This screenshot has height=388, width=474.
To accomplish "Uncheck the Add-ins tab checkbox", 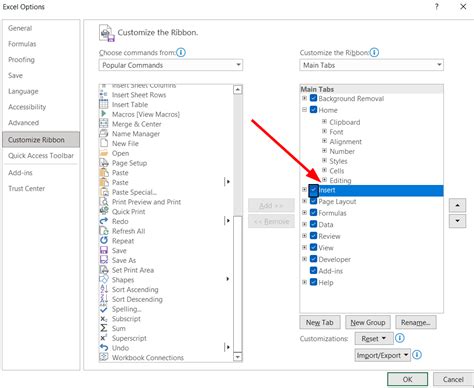I will 313,270.
